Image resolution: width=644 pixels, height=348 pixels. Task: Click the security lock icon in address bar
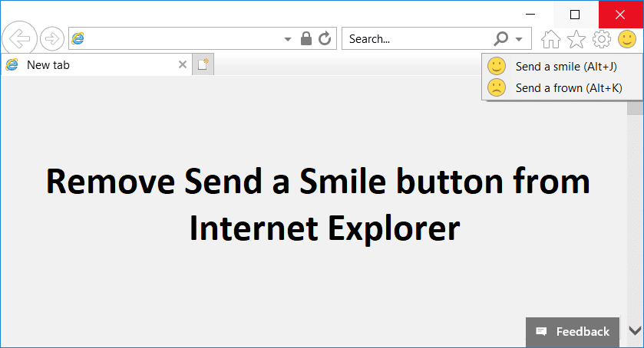click(306, 38)
